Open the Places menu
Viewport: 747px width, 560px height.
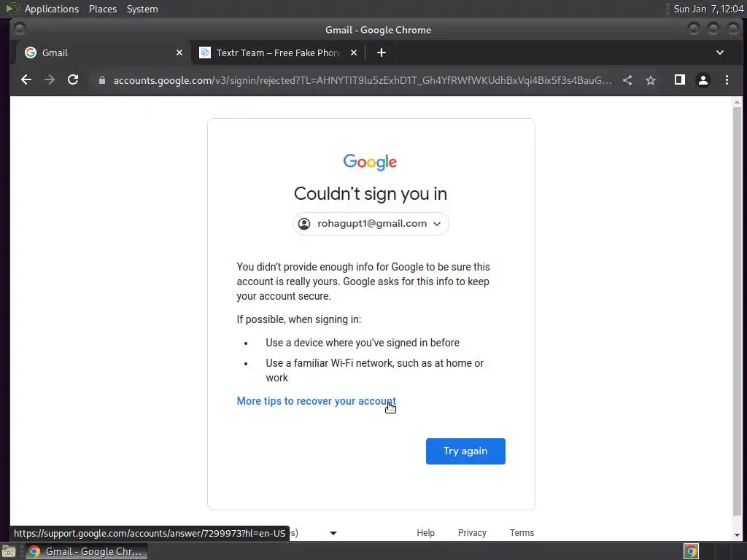click(102, 9)
